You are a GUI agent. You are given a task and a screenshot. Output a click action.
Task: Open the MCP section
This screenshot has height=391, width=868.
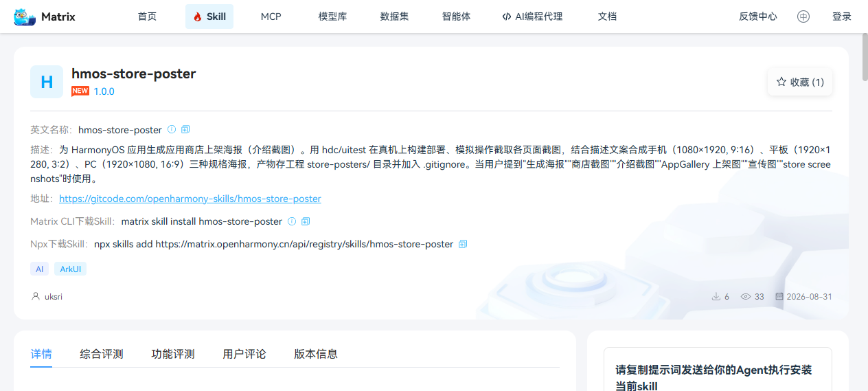pyautogui.click(x=271, y=16)
